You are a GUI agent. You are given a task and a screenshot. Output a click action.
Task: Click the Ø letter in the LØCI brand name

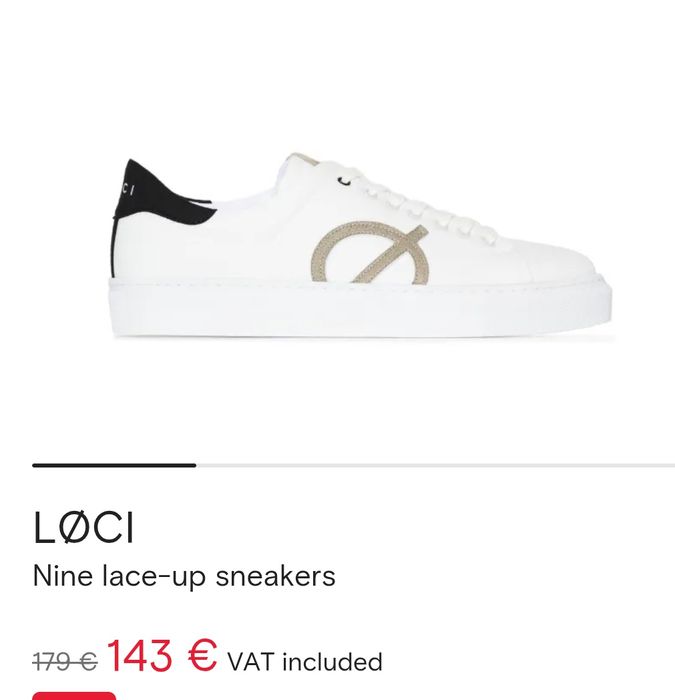pyautogui.click(x=73, y=527)
